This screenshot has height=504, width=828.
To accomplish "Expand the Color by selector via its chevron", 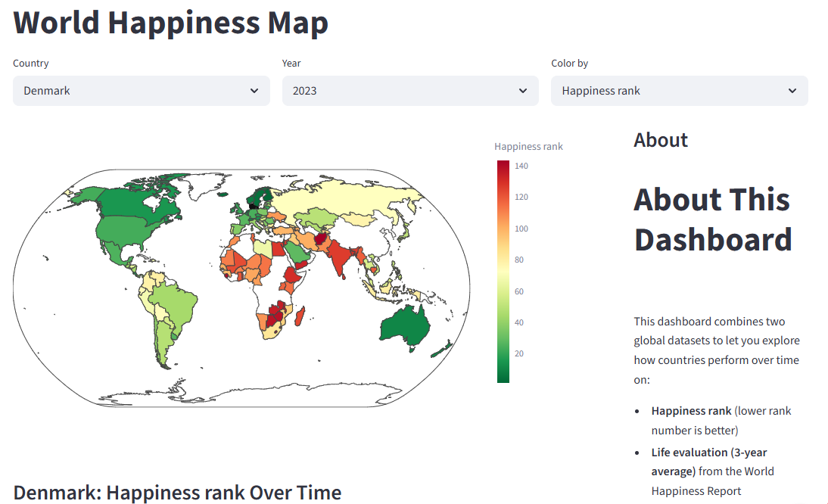I will (x=791, y=90).
